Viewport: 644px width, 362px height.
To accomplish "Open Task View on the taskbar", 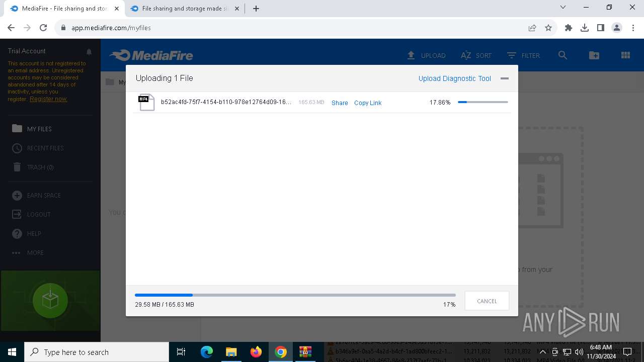I will (181, 352).
